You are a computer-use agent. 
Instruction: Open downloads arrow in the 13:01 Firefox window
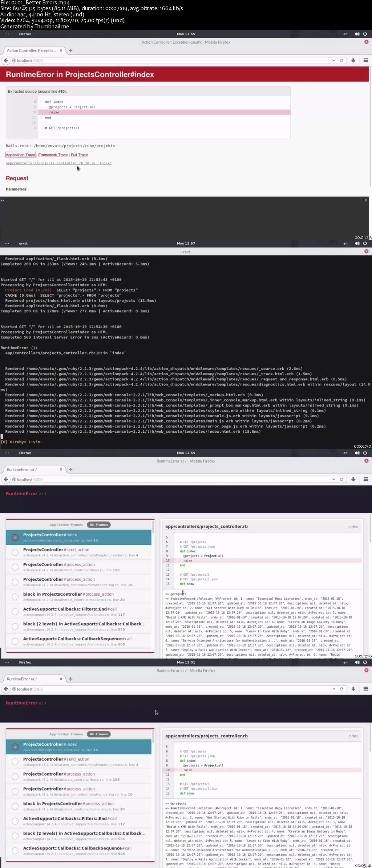tap(353, 689)
